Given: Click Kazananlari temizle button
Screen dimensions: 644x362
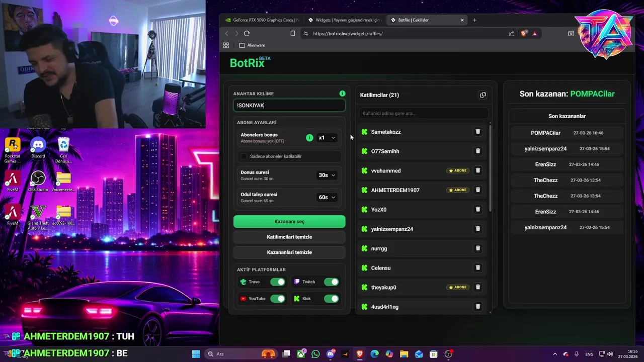Looking at the screenshot, I should pos(289,252).
